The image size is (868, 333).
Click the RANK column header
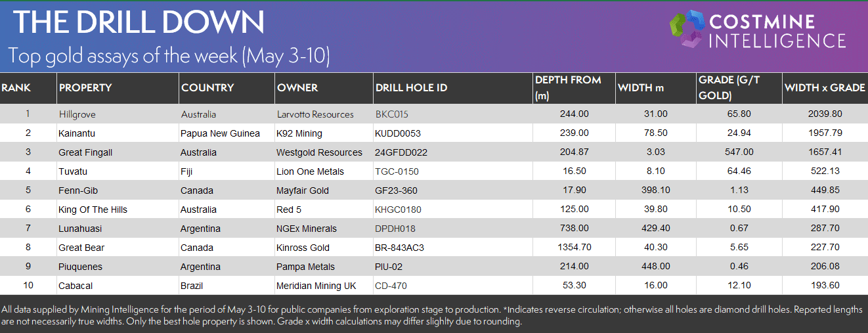16,87
